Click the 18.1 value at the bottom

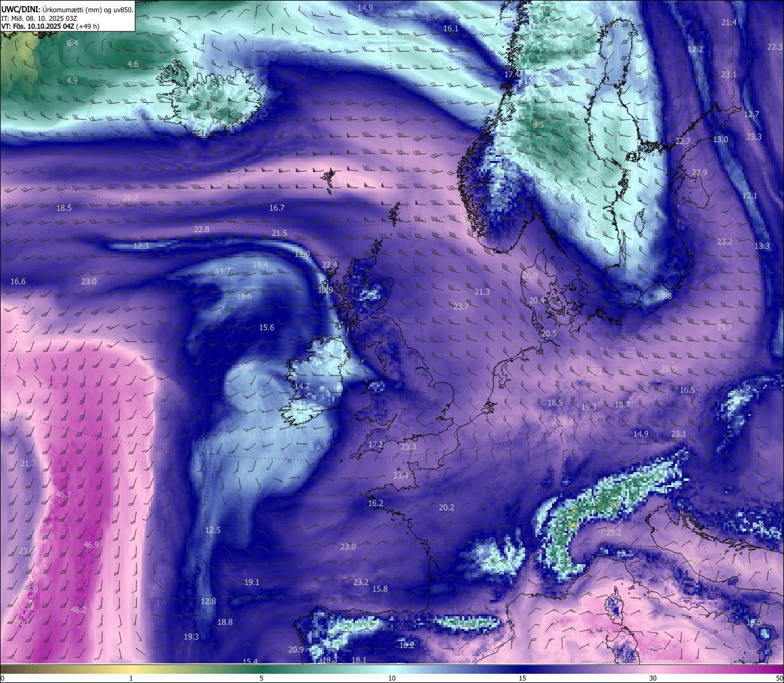pos(359,660)
